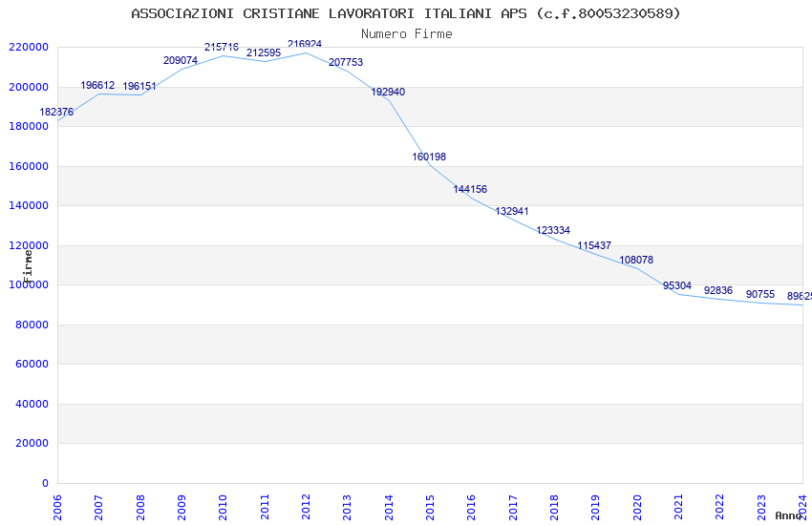Select the data label 207753
This screenshot has width=812, height=525.
click(346, 63)
